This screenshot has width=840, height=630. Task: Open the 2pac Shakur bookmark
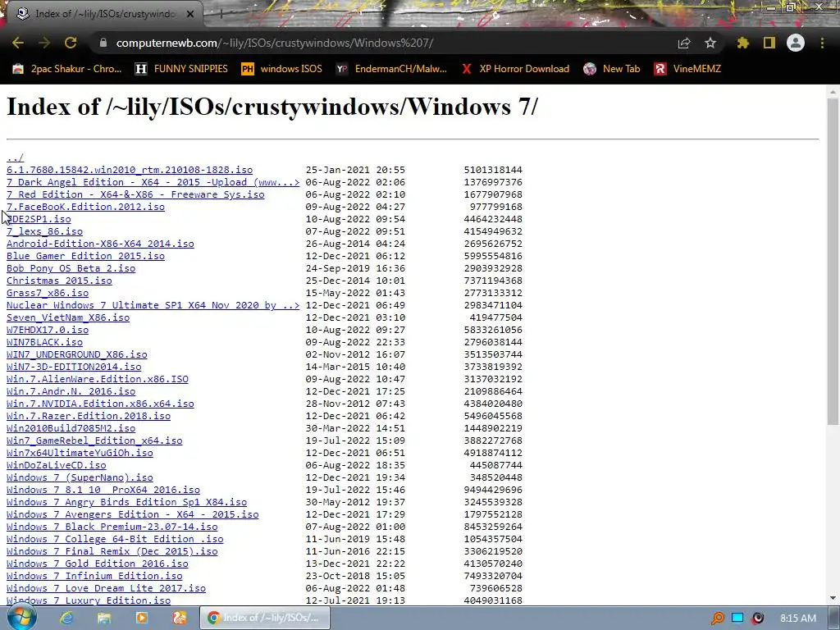point(67,69)
